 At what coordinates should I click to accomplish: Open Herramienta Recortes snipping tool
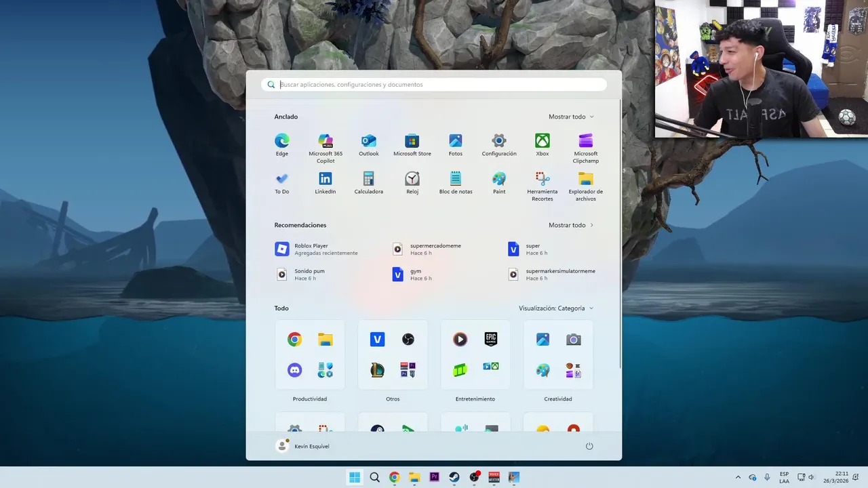[x=542, y=186]
